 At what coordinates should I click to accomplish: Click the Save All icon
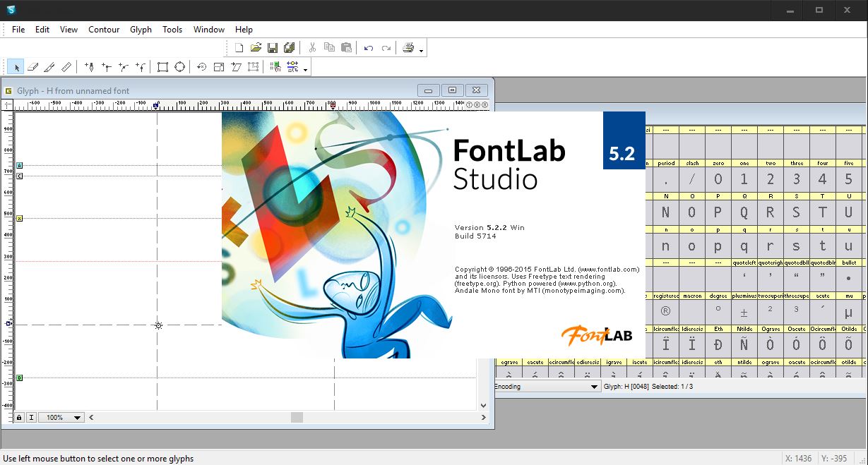[290, 48]
